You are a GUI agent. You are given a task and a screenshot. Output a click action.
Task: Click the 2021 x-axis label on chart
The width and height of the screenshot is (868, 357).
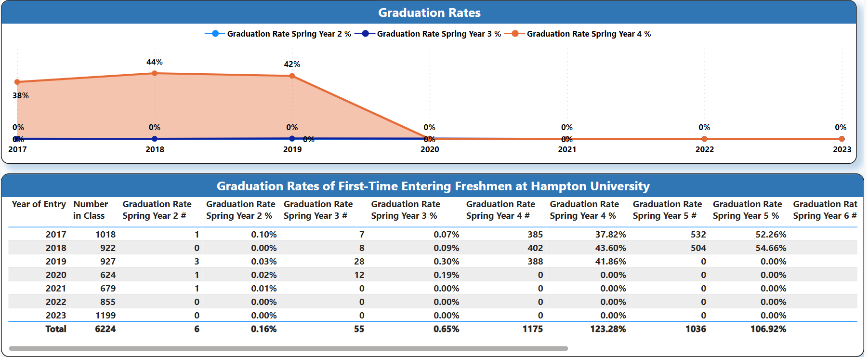coord(567,149)
